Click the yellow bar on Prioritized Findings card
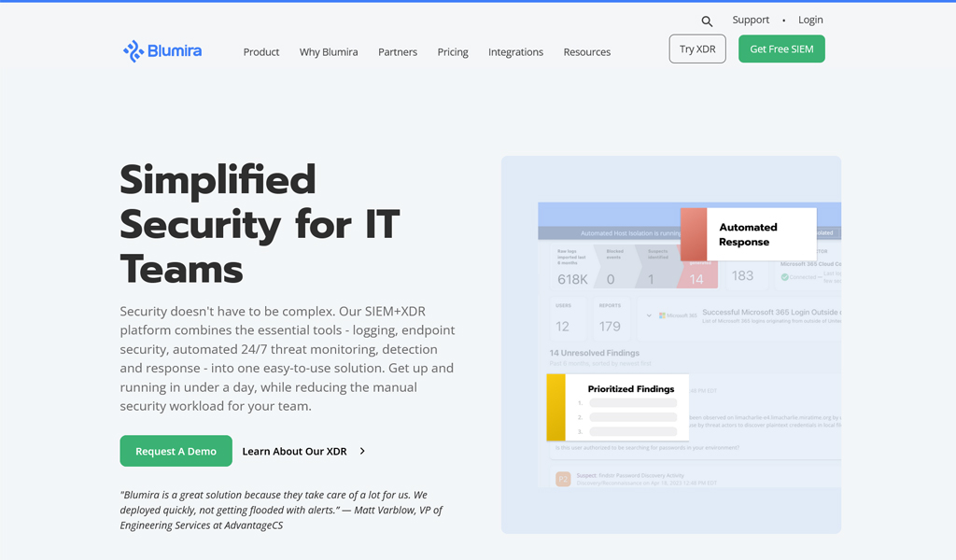The width and height of the screenshot is (956, 560). [x=555, y=407]
